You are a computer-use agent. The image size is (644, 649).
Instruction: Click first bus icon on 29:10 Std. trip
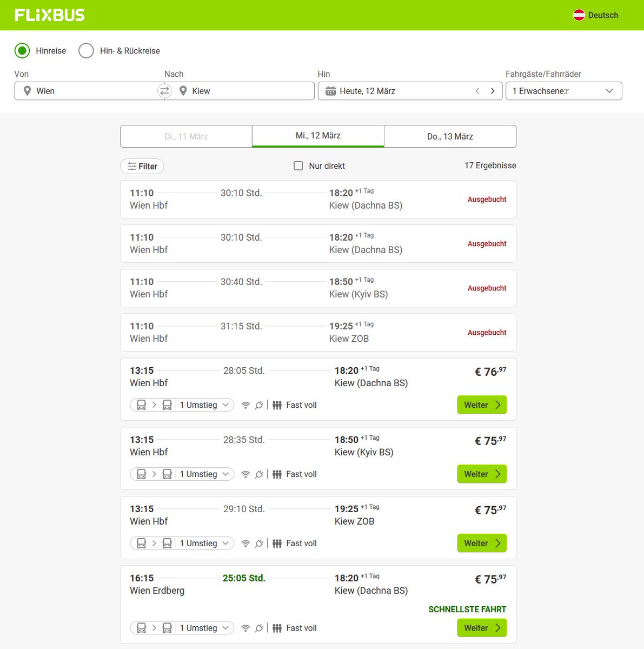click(x=141, y=544)
